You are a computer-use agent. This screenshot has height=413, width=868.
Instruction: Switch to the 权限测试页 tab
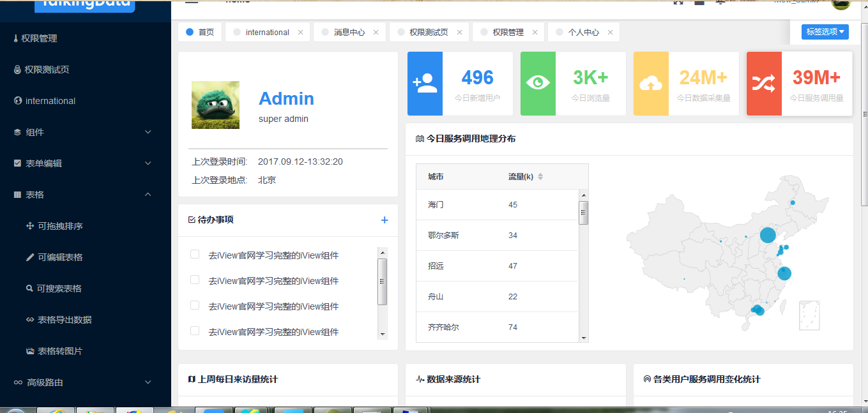[429, 32]
